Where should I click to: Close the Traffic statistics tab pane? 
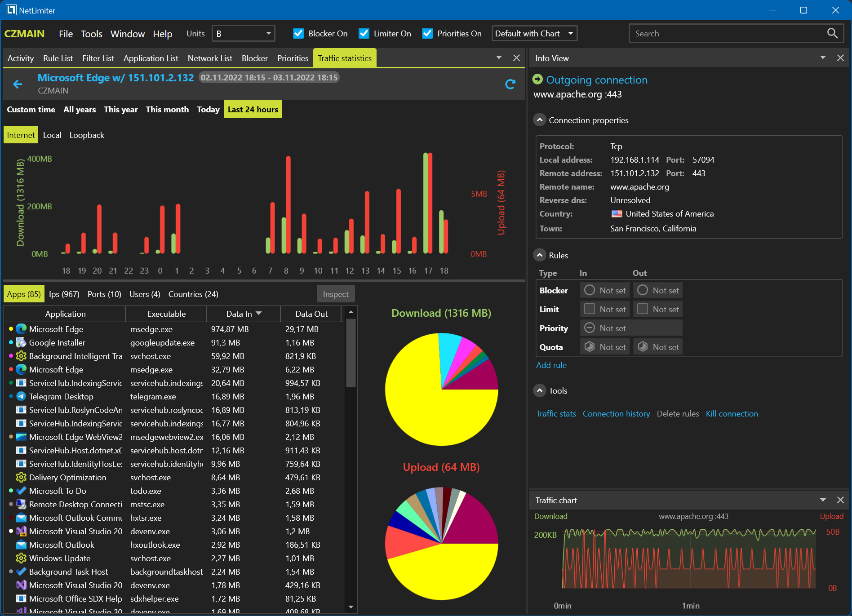pyautogui.click(x=516, y=58)
